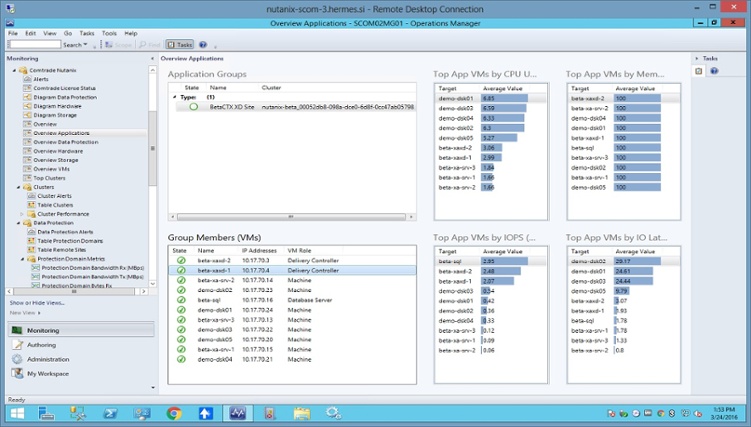Select demo-dsk01 bar in CPU chart

tap(504, 98)
